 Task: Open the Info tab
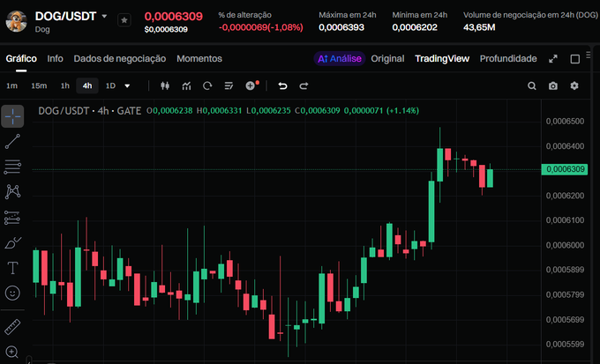[x=55, y=58]
